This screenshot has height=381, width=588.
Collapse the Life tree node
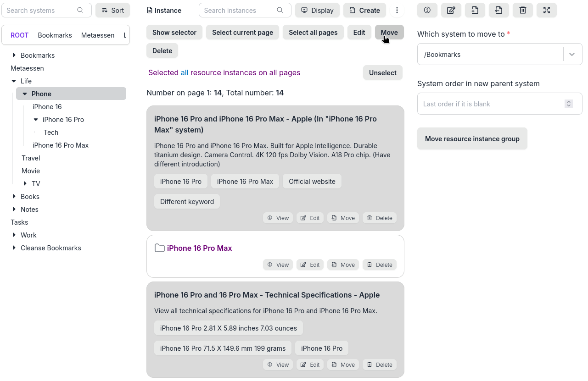14,81
